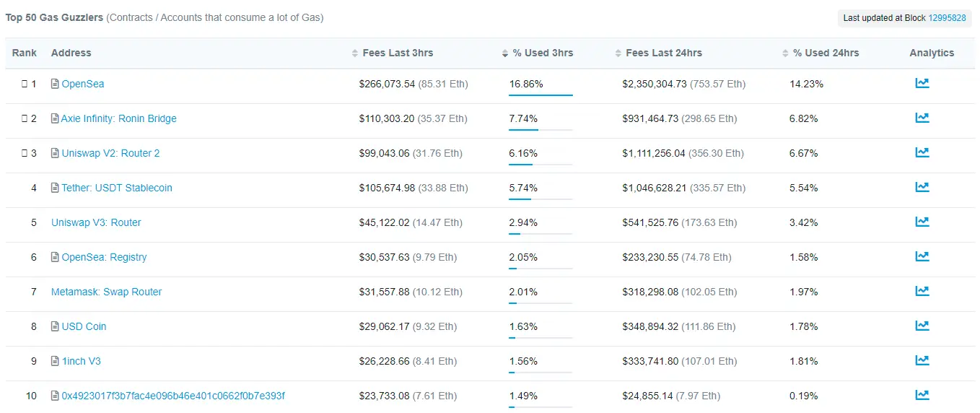The width and height of the screenshot is (980, 413).
Task: Open analytics chart for Axie Infinity Ronin Bridge
Action: [x=922, y=118]
